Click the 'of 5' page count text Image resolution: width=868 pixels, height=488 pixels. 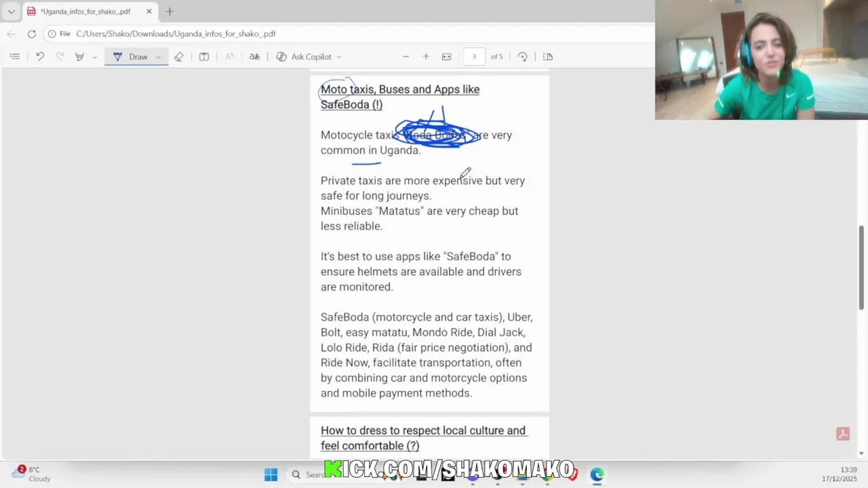pyautogui.click(x=497, y=57)
